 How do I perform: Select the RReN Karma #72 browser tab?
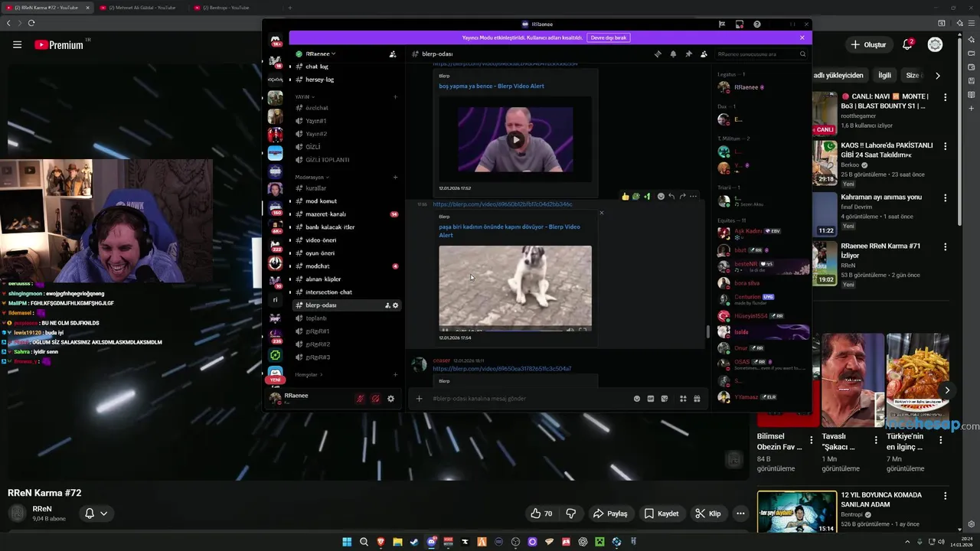[x=46, y=8]
